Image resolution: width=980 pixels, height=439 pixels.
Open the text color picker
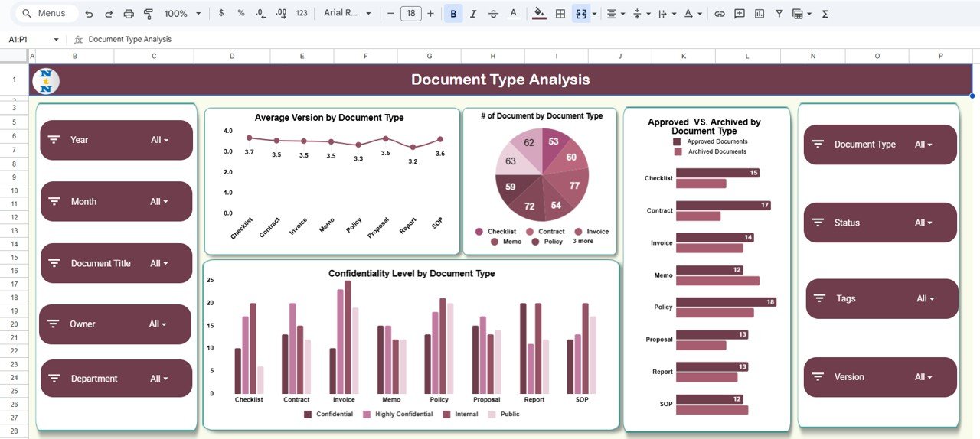pos(513,14)
